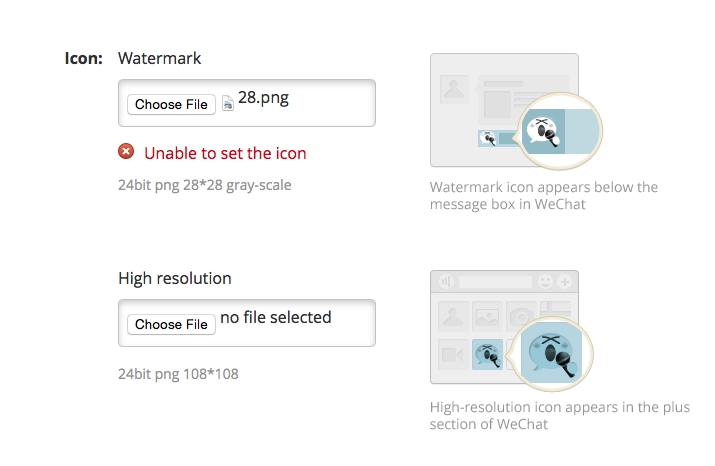Image resolution: width=715 pixels, height=466 pixels.
Task: Click the 28.png file thumbnail icon
Action: (x=228, y=103)
